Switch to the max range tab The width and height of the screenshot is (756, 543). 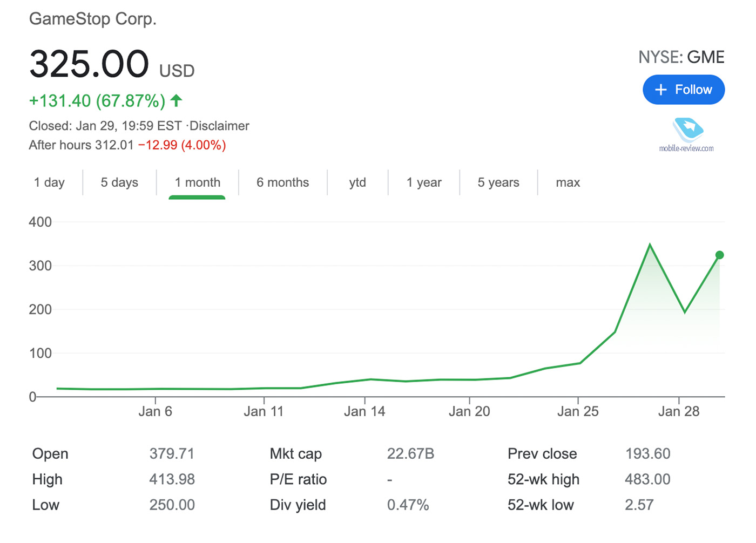coord(568,182)
